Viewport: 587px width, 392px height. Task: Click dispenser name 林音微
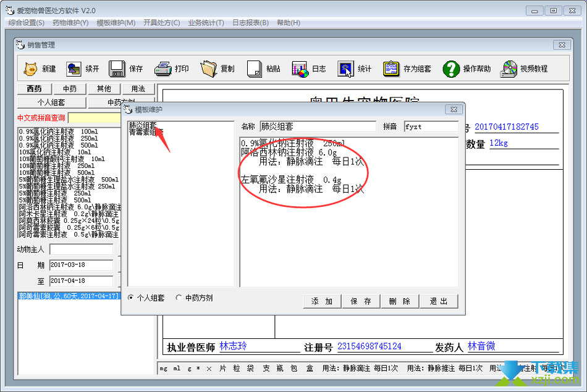pyautogui.click(x=481, y=346)
